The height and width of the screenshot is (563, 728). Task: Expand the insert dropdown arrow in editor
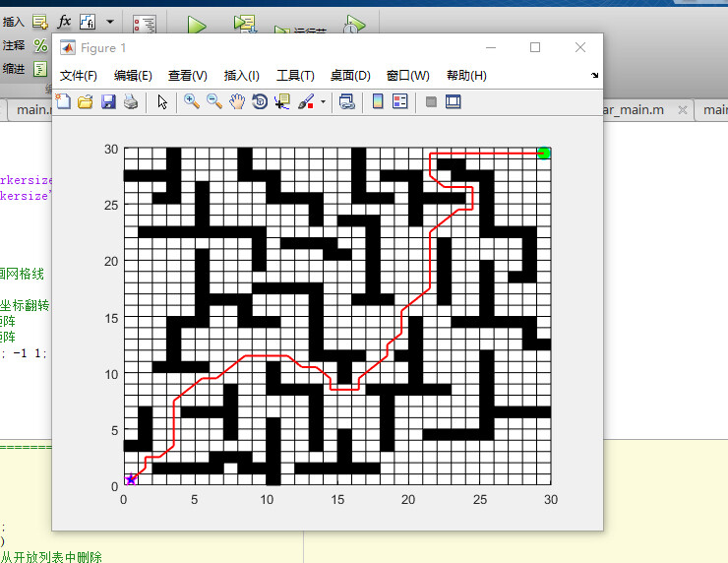tap(110, 22)
